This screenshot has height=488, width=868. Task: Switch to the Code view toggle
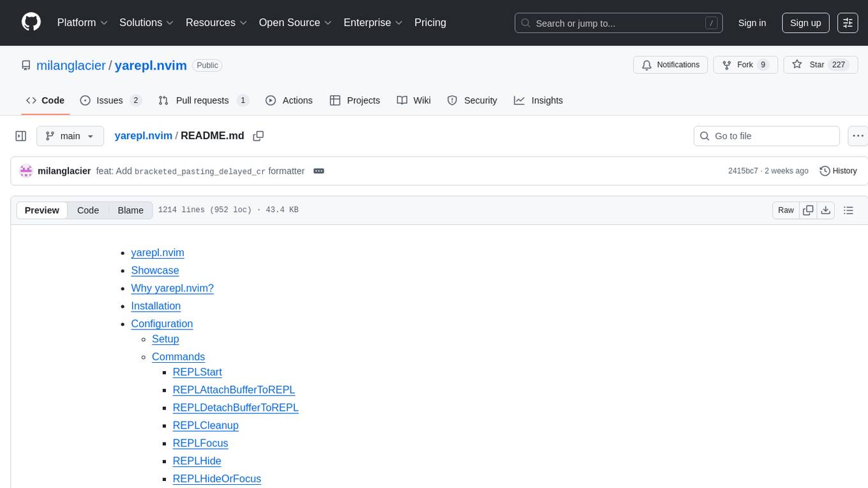pyautogui.click(x=88, y=210)
